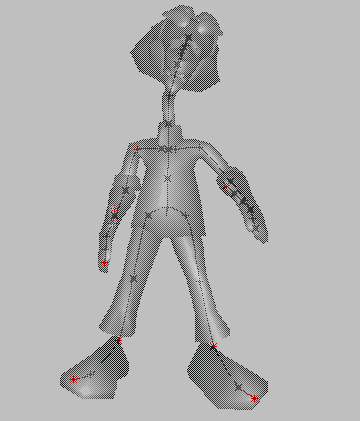
Task: Select the shoulder joint of the outstretched arm
Action: point(200,147)
